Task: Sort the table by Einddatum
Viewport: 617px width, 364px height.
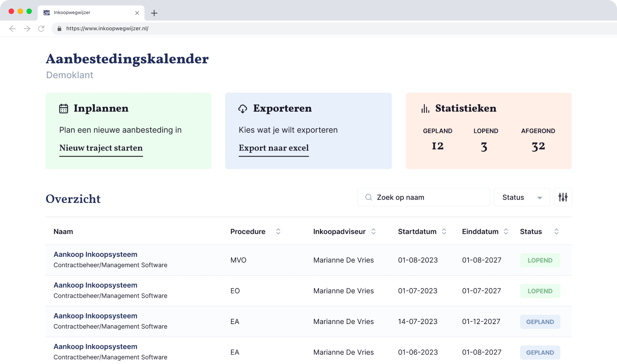Action: pos(506,232)
